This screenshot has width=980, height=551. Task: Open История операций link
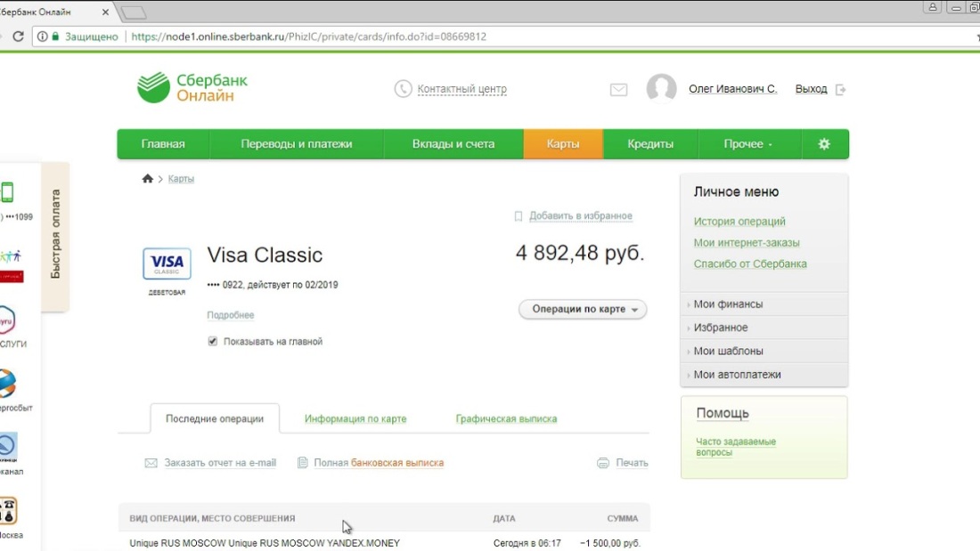(x=739, y=221)
